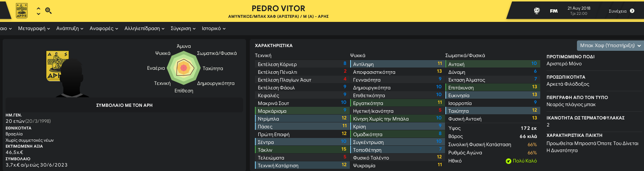Image resolution: width=644 pixels, height=171 pixels.
Task: Click the Συνέχεια continue button
Action: (621, 11)
